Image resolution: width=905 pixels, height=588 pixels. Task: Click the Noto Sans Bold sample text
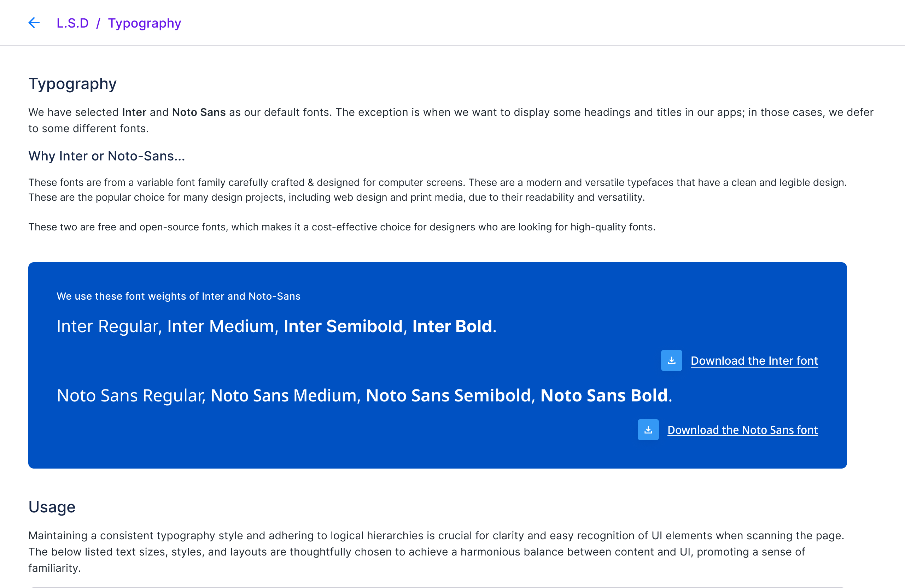[604, 396]
